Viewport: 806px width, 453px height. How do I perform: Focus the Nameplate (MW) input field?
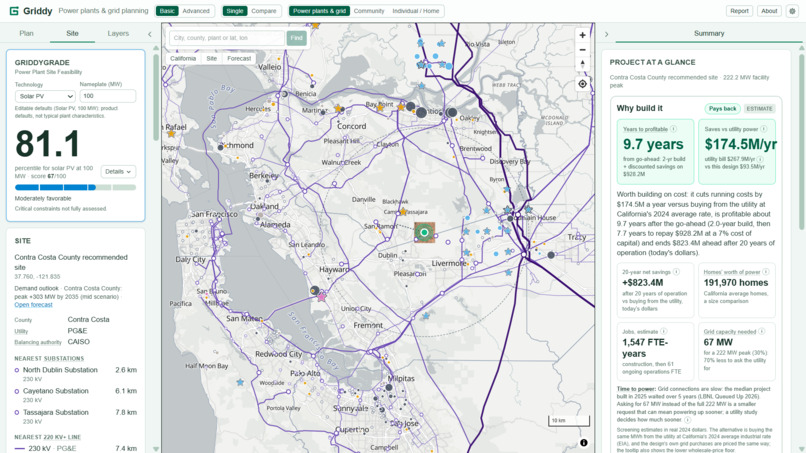pos(107,96)
